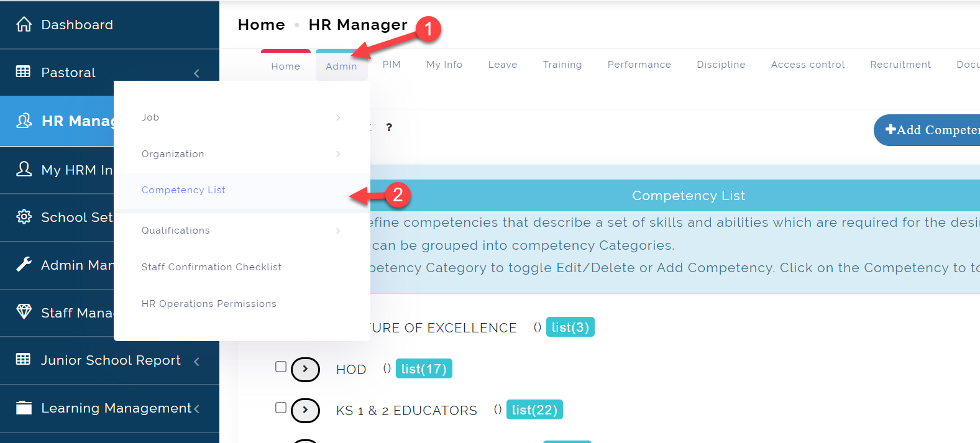Expand the Pastoral sidebar chevron

[x=196, y=73]
